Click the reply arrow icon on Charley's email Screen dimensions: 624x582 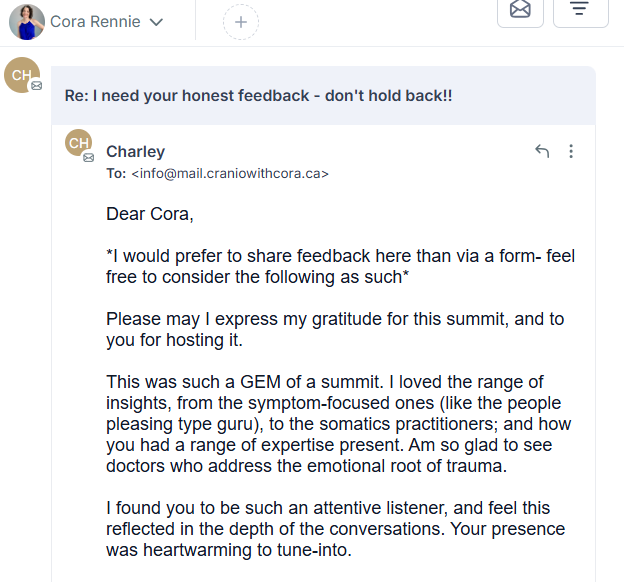pyautogui.click(x=542, y=152)
